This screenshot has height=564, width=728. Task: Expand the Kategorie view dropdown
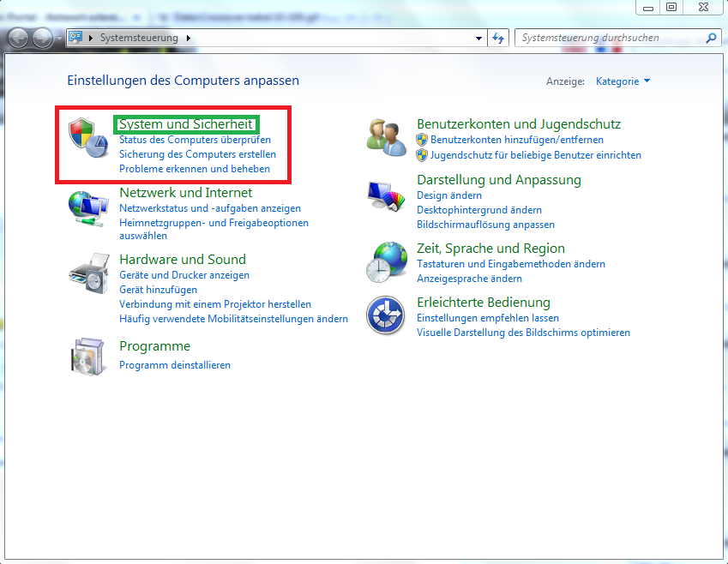(623, 81)
